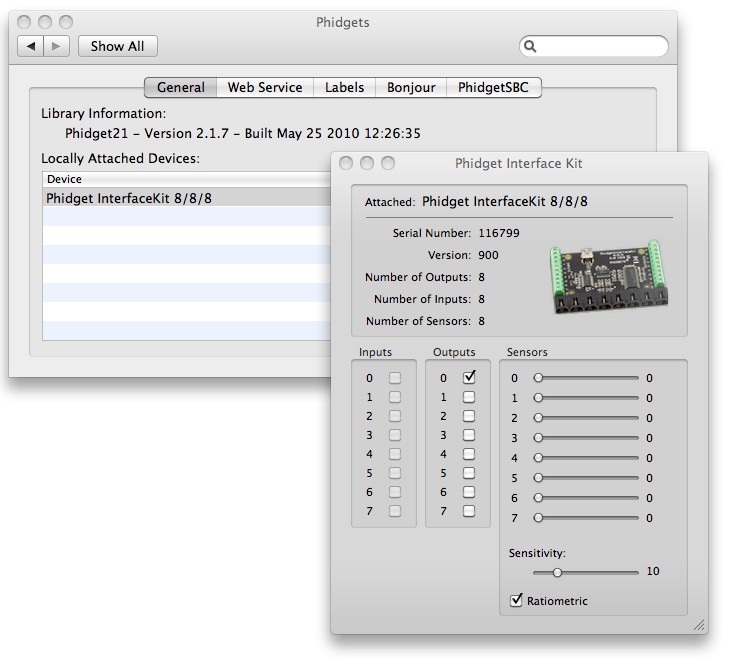735x664 pixels.
Task: Click the attached device name in Interface Kit
Action: point(505,201)
